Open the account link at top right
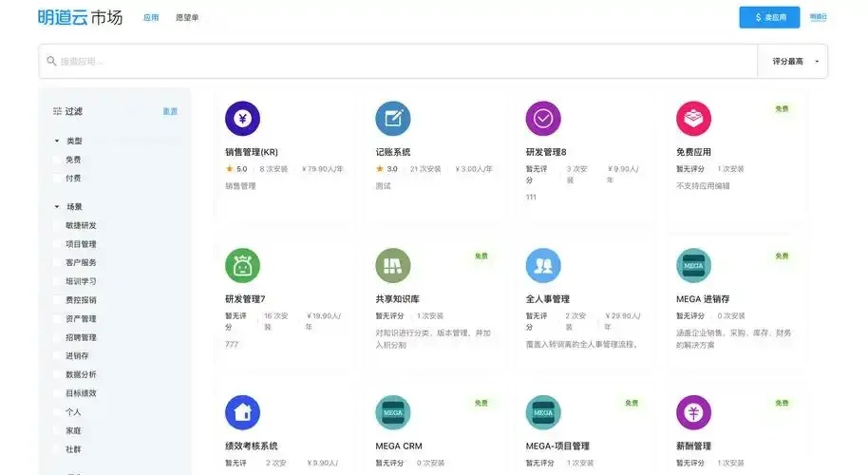868x475 pixels. click(x=819, y=17)
